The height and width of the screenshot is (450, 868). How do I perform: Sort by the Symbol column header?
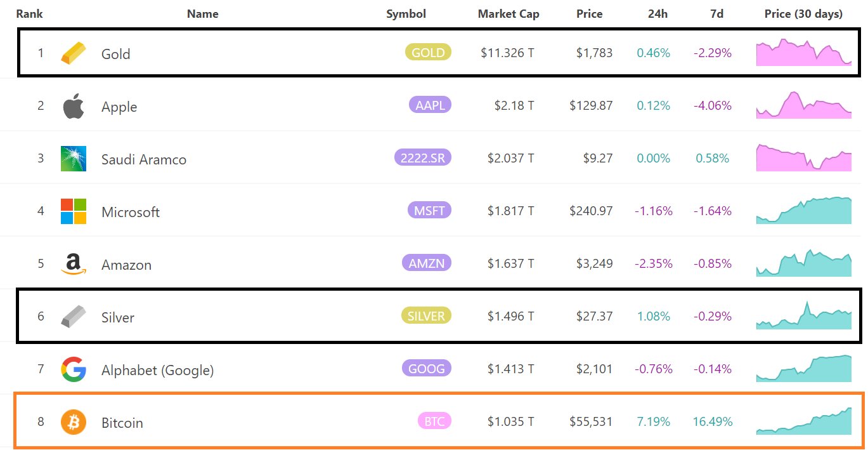[406, 13]
